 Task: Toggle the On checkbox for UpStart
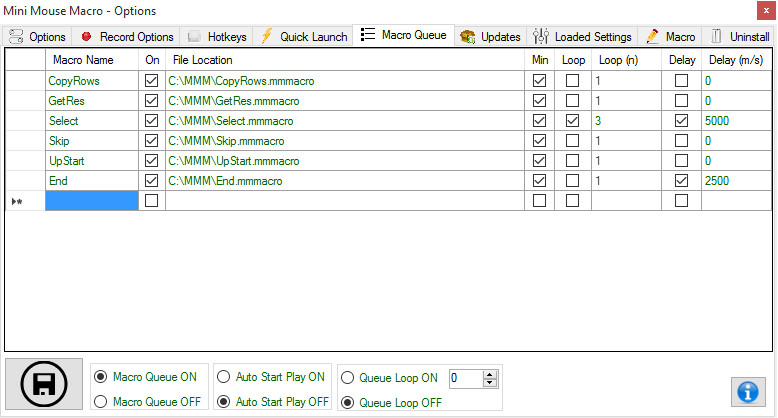[x=151, y=161]
